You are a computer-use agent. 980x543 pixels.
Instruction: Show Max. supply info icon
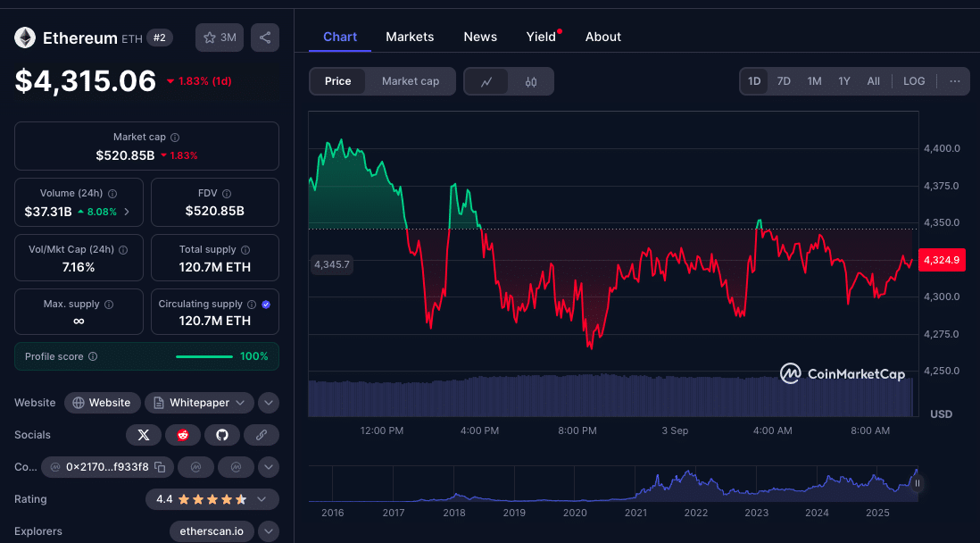pos(109,304)
